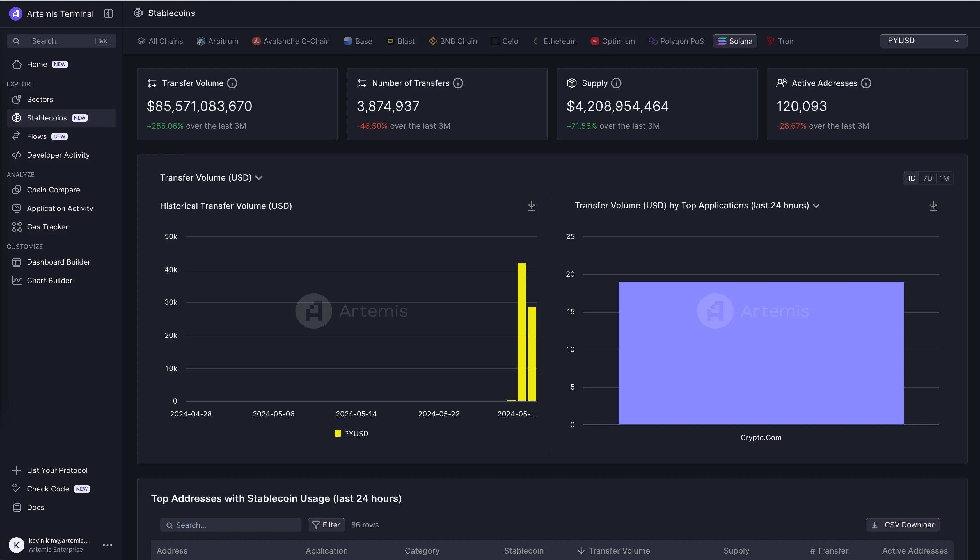980x560 pixels.
Task: Open the PYUSD stablecoin dropdown
Action: [x=924, y=41]
